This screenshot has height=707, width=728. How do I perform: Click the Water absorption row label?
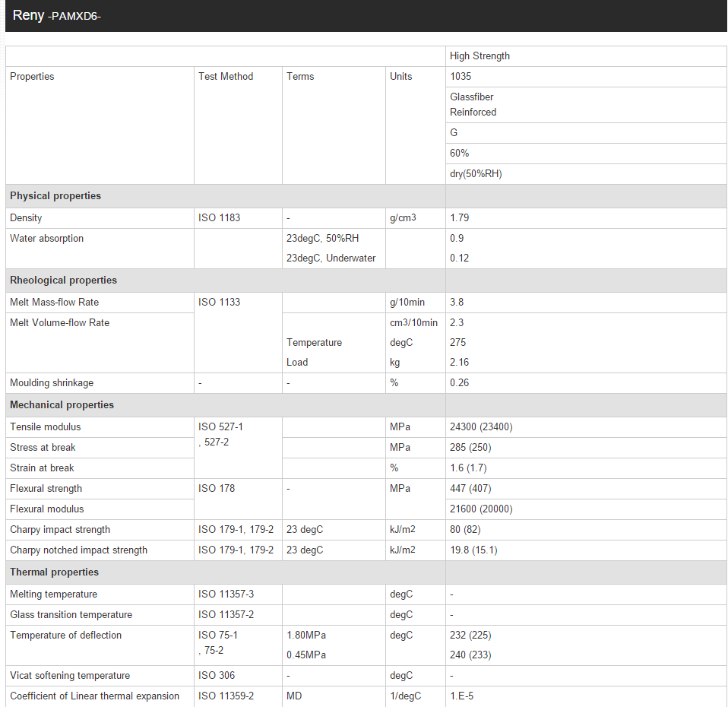coord(47,238)
